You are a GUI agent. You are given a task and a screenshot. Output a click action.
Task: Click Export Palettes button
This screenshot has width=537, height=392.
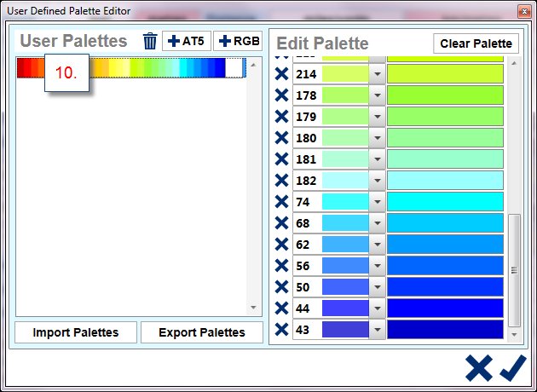click(x=201, y=332)
